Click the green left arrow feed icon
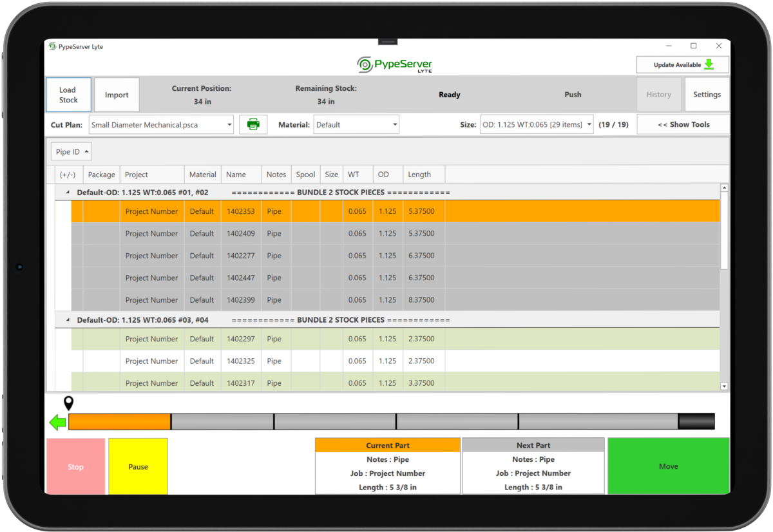 [57, 423]
